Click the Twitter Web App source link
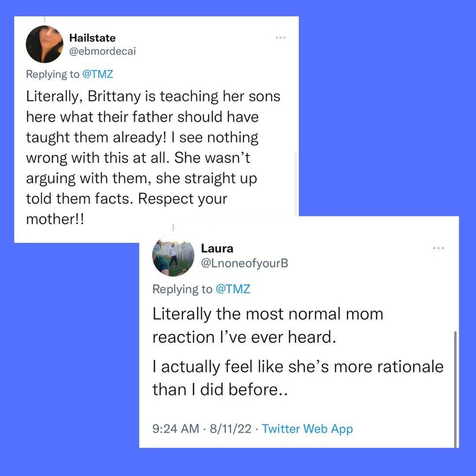Viewport: 476px width, 476px height. [x=307, y=429]
